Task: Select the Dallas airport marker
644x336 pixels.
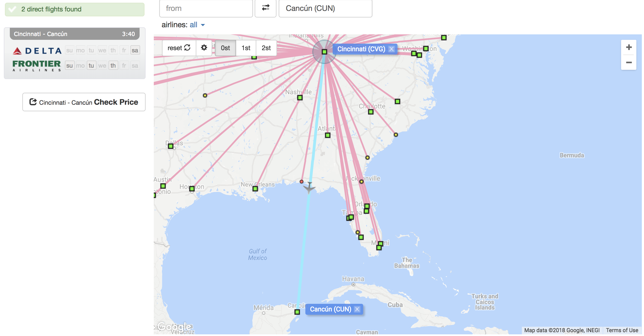Action: point(171,146)
